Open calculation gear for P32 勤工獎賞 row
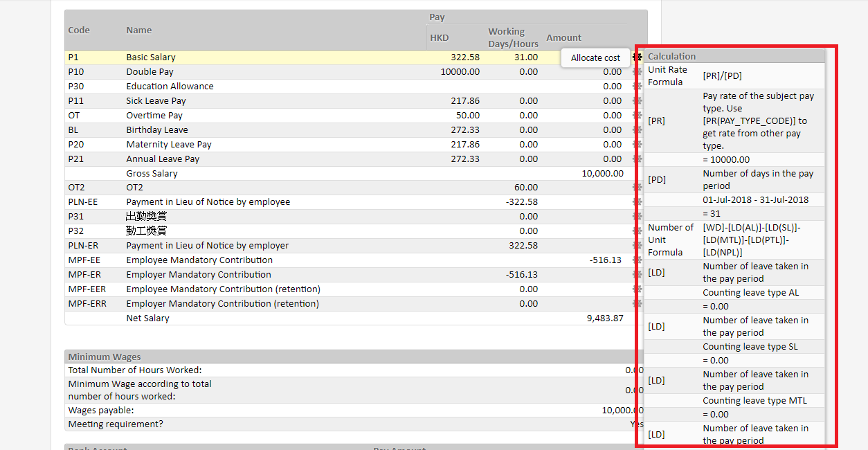 [x=638, y=231]
